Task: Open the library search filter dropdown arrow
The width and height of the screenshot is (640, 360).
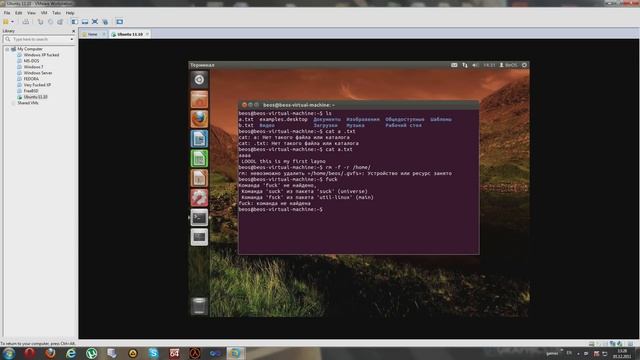Action: pyautogui.click(x=72, y=39)
